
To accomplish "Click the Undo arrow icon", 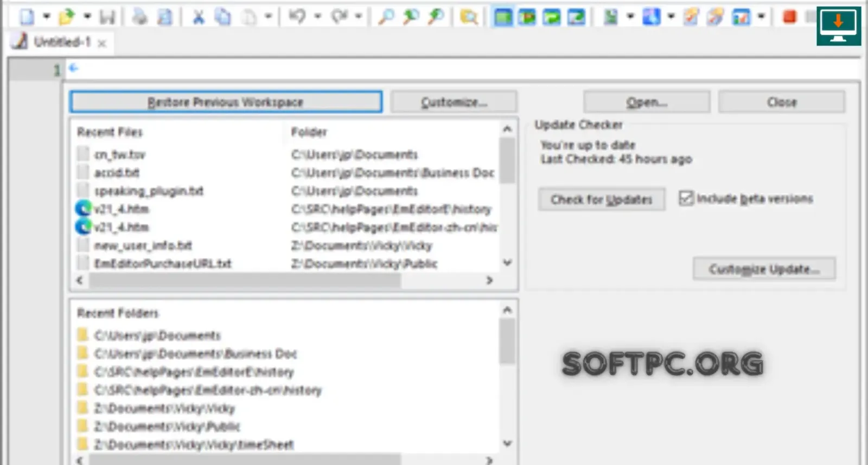I will (297, 17).
